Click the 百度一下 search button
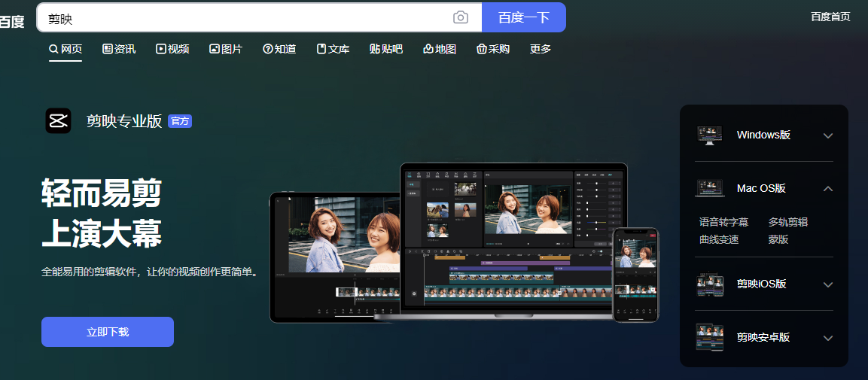 [x=524, y=18]
